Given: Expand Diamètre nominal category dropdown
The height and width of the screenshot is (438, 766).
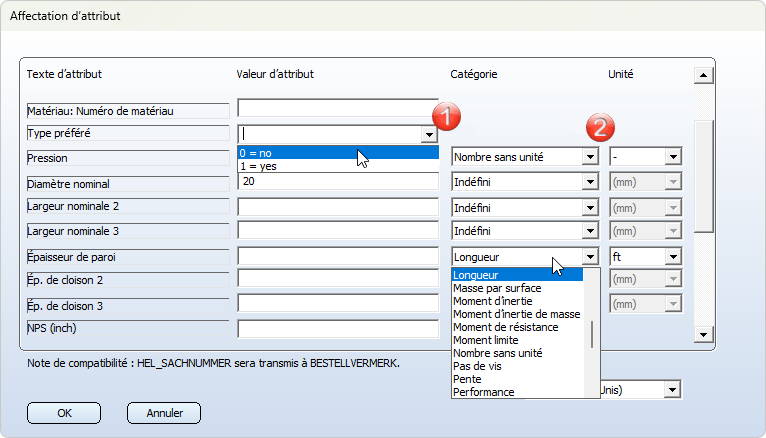Looking at the screenshot, I should 590,182.
